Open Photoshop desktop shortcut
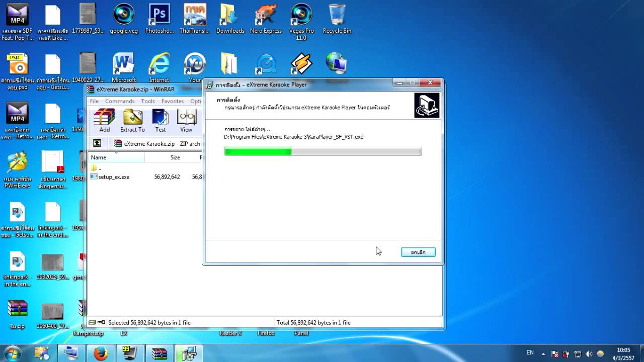The image size is (644, 362). [x=159, y=19]
